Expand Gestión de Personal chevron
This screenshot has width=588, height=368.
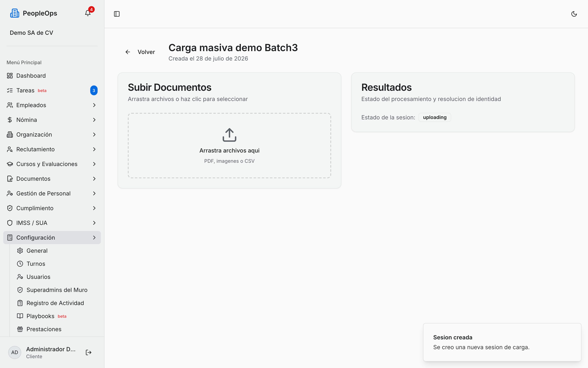click(94, 193)
